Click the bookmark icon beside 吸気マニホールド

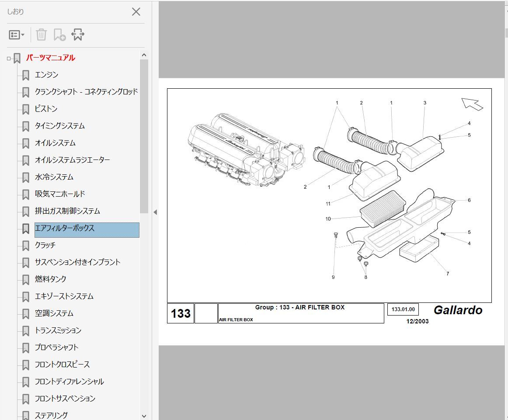coord(26,194)
